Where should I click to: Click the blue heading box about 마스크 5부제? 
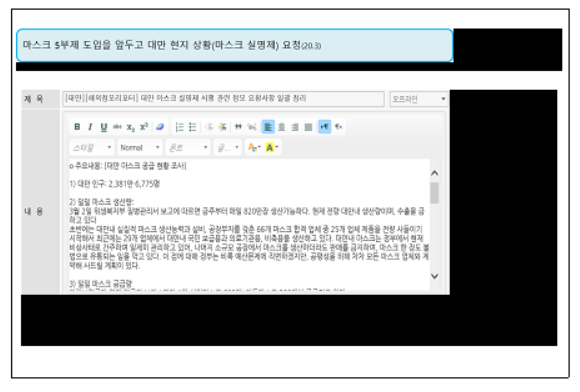pyautogui.click(x=235, y=45)
